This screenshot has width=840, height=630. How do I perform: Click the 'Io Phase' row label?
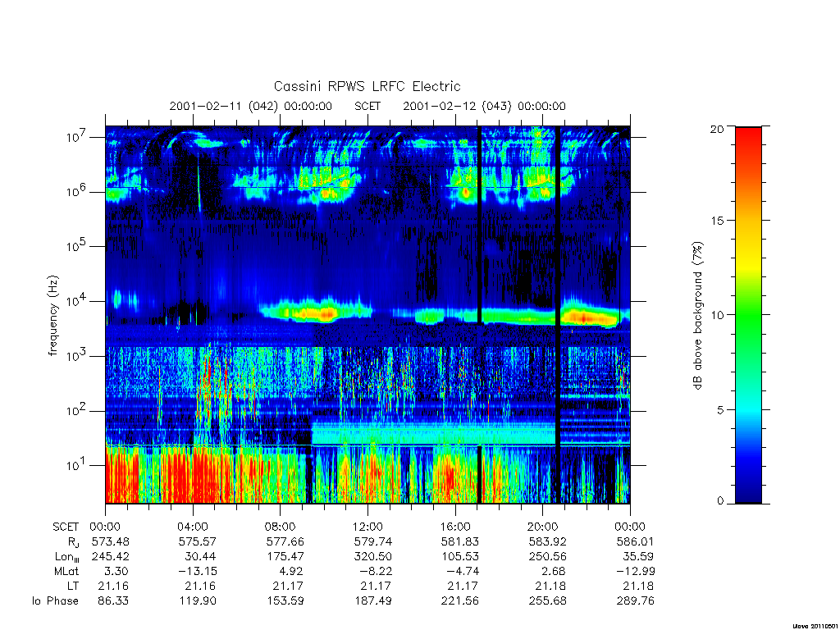[x=55, y=601]
